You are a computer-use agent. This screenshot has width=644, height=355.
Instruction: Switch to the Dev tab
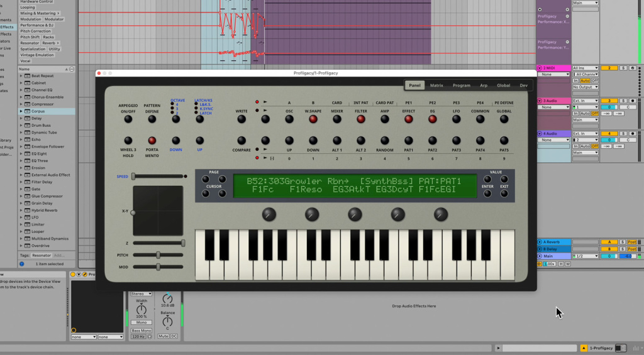click(x=523, y=85)
